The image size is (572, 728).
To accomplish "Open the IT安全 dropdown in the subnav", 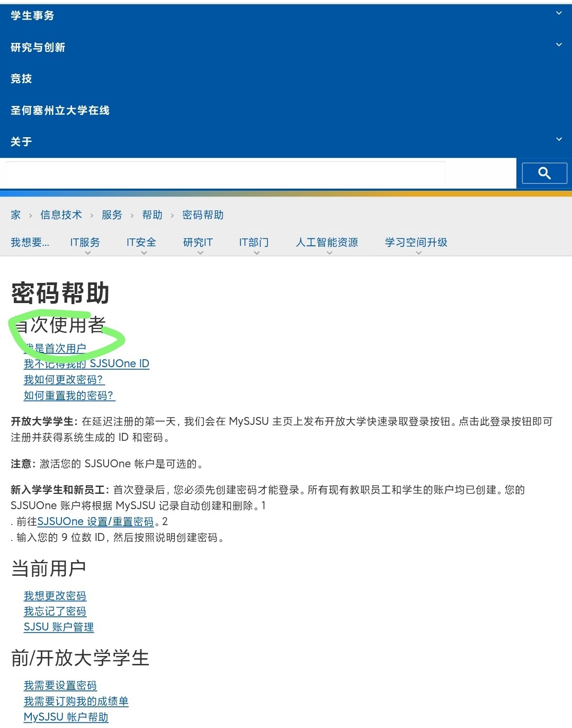I will tap(141, 243).
